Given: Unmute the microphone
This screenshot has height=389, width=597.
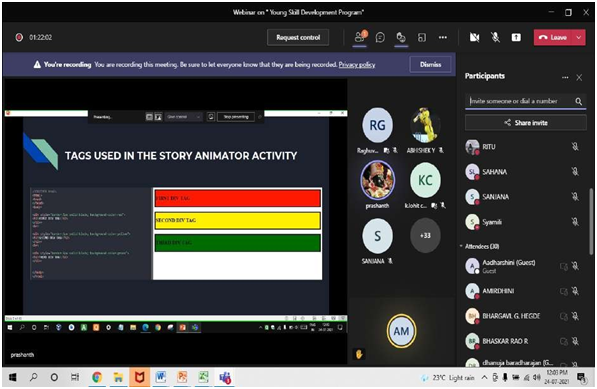Looking at the screenshot, I should (495, 37).
